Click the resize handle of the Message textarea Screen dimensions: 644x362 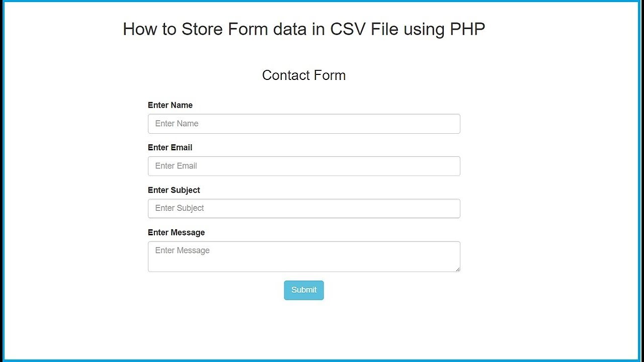[457, 269]
